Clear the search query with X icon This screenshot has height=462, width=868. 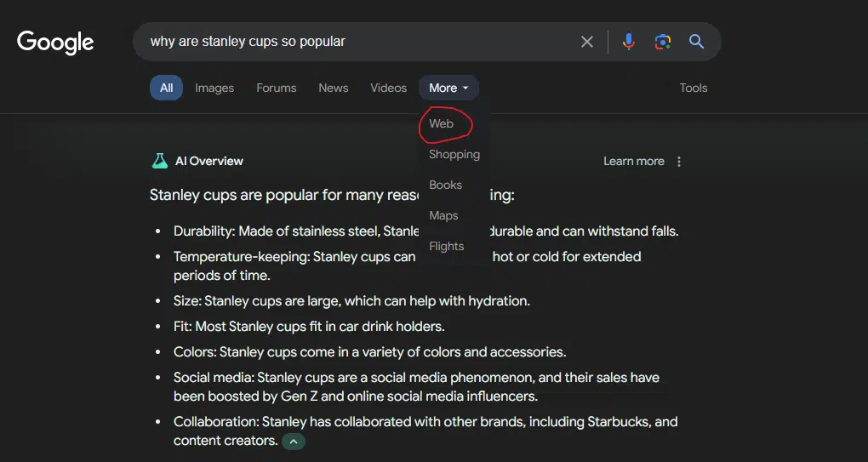tap(587, 42)
